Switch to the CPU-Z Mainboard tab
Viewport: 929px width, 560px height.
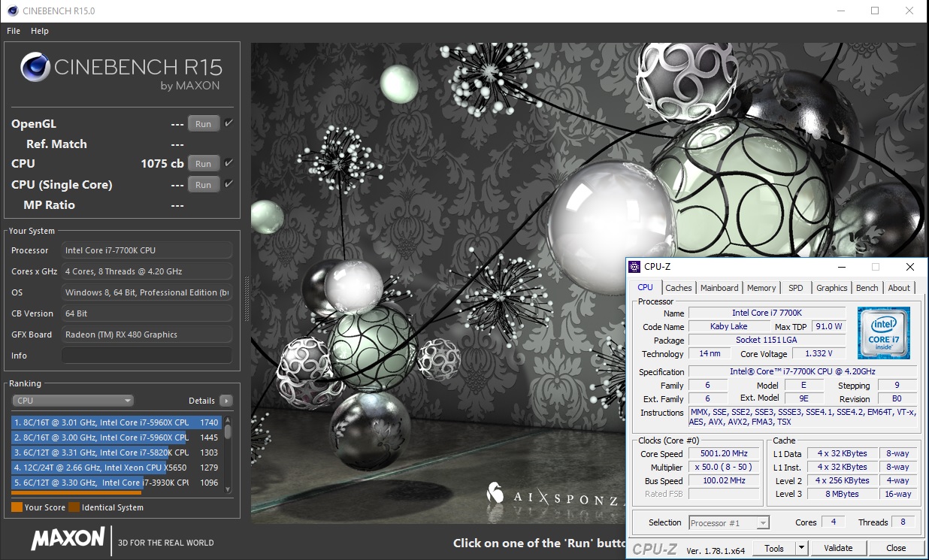pos(719,288)
